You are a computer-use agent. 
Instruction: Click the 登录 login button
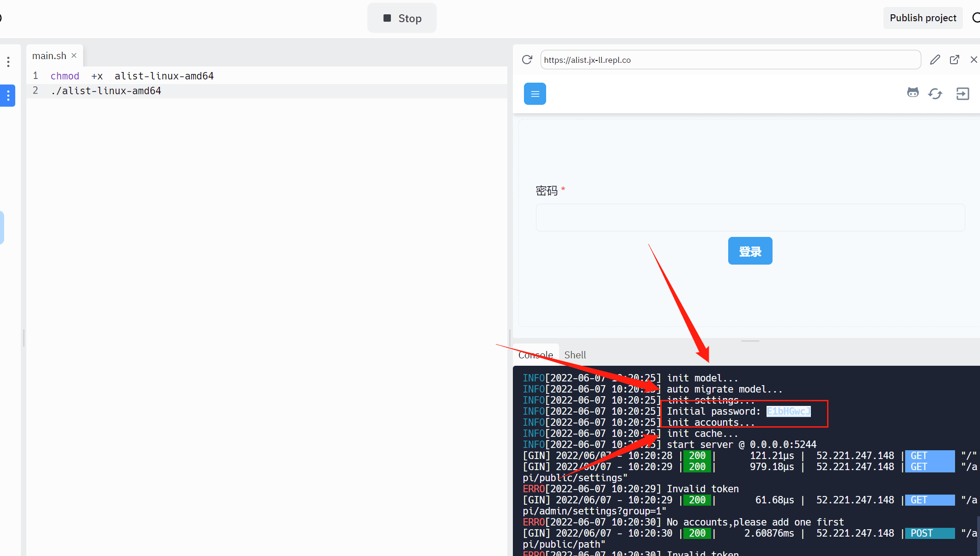(750, 251)
